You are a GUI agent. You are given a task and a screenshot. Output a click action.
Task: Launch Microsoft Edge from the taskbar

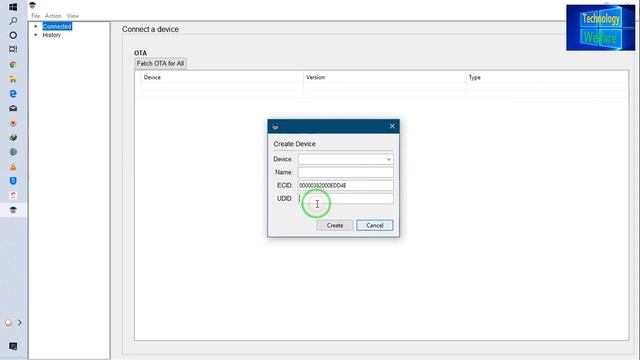pyautogui.click(x=13, y=93)
